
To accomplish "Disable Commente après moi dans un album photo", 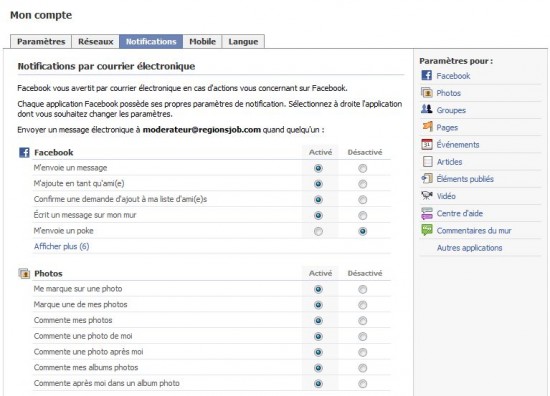I will (363, 384).
